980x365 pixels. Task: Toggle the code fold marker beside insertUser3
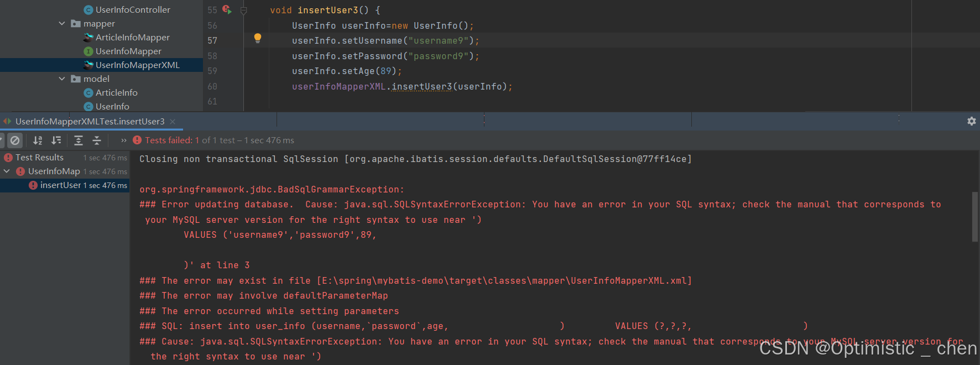point(244,10)
